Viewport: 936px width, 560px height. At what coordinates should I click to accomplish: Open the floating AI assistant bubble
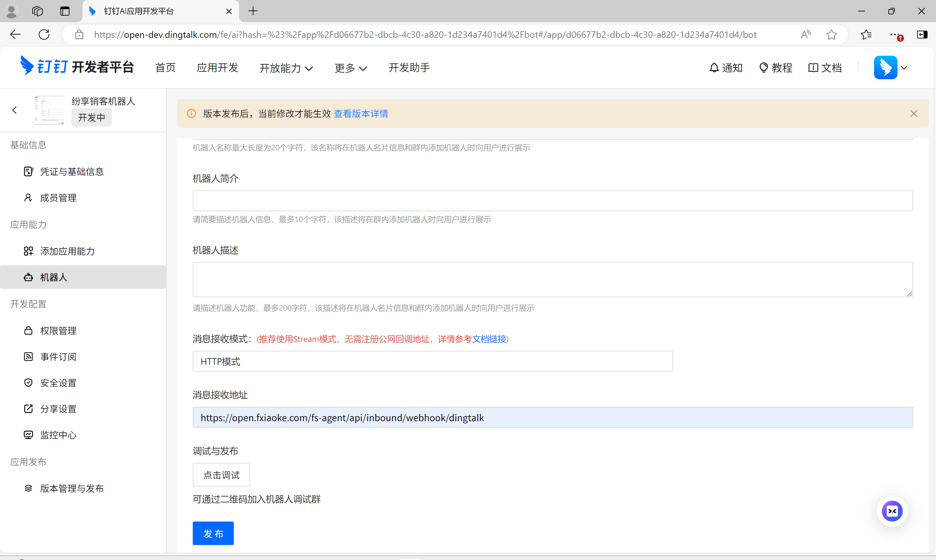[x=892, y=511]
